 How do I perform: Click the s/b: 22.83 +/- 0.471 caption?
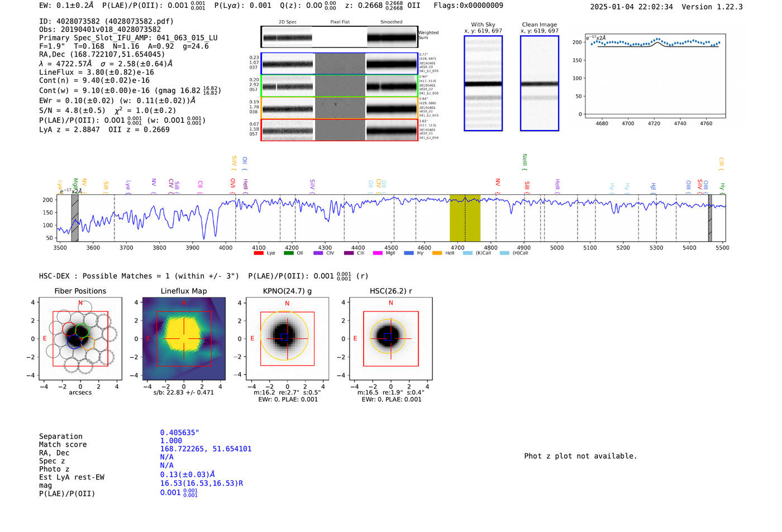click(x=184, y=392)
